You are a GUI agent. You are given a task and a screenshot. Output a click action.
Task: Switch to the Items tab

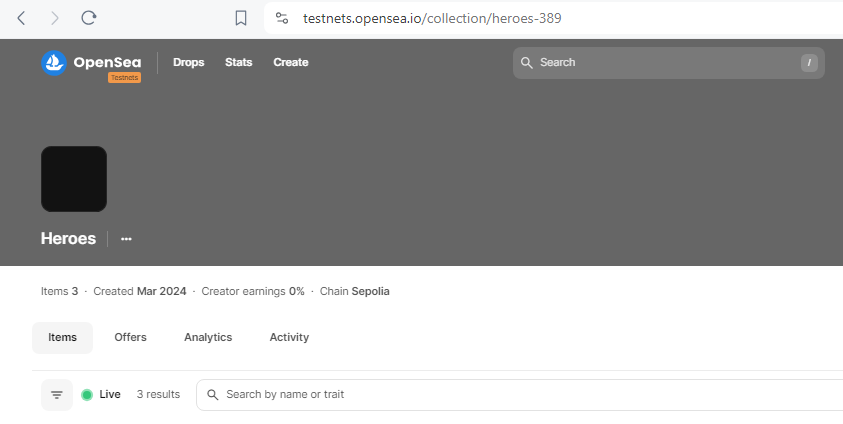click(x=62, y=337)
